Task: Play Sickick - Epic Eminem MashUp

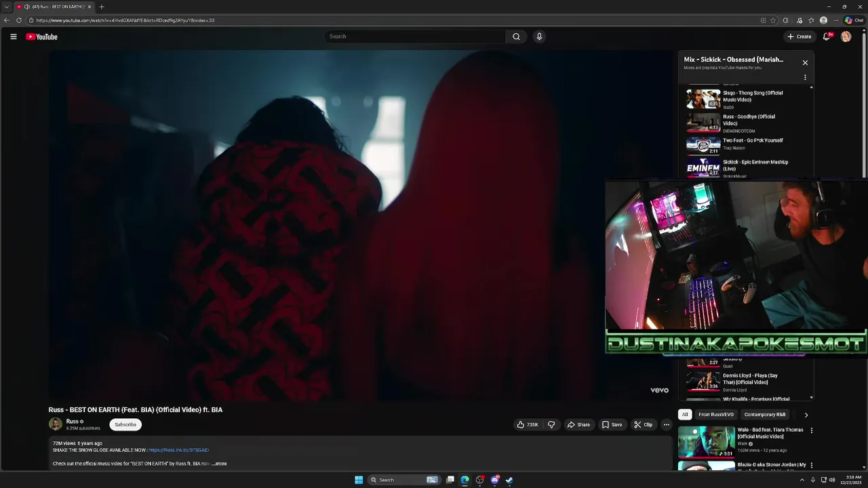Action: pos(746,168)
